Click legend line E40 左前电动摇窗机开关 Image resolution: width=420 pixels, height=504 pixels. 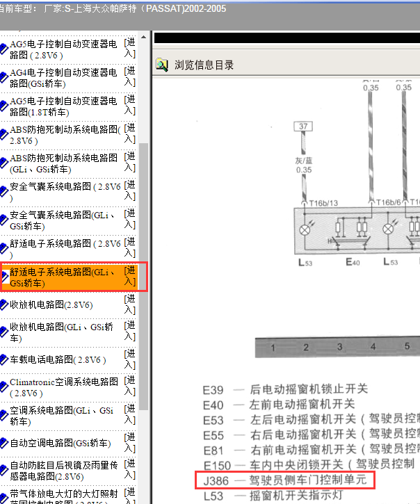pos(279,405)
